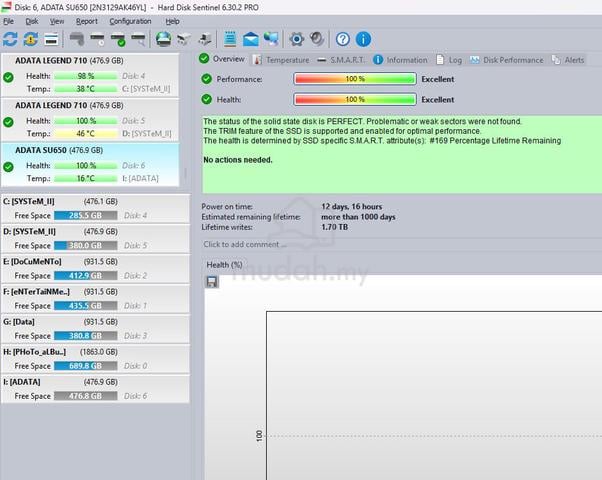Click the blue envelope email icon
Image resolution: width=602 pixels, height=480 pixels.
coord(251,39)
